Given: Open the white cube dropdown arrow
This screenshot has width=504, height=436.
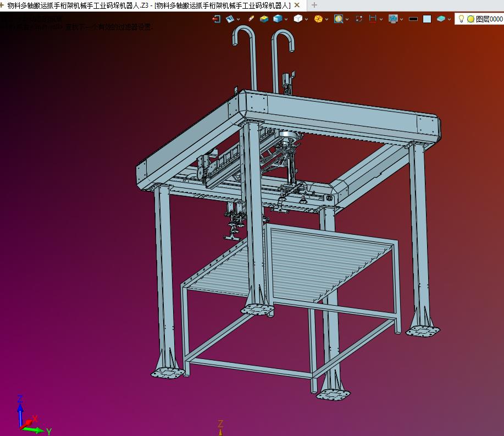Looking at the screenshot, I should 306,19.
